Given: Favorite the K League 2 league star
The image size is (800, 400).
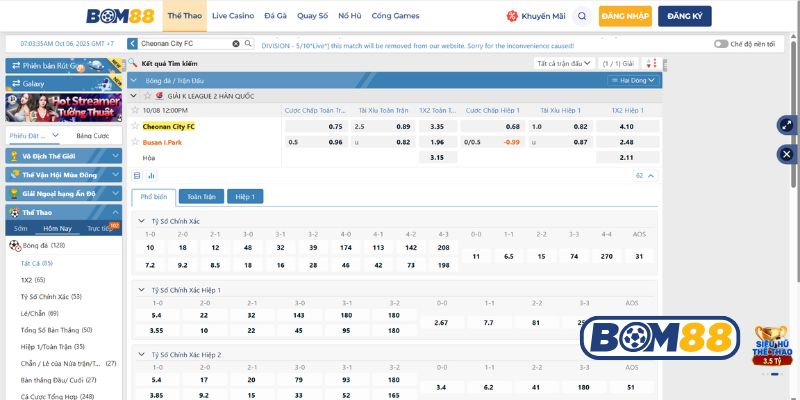Looking at the screenshot, I should pyautogui.click(x=147, y=95).
